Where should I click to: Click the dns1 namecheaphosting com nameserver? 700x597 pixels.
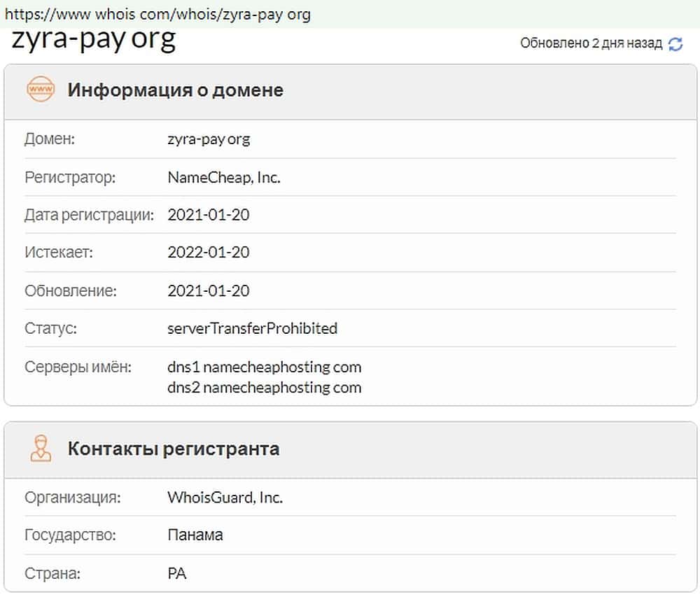click(x=265, y=367)
